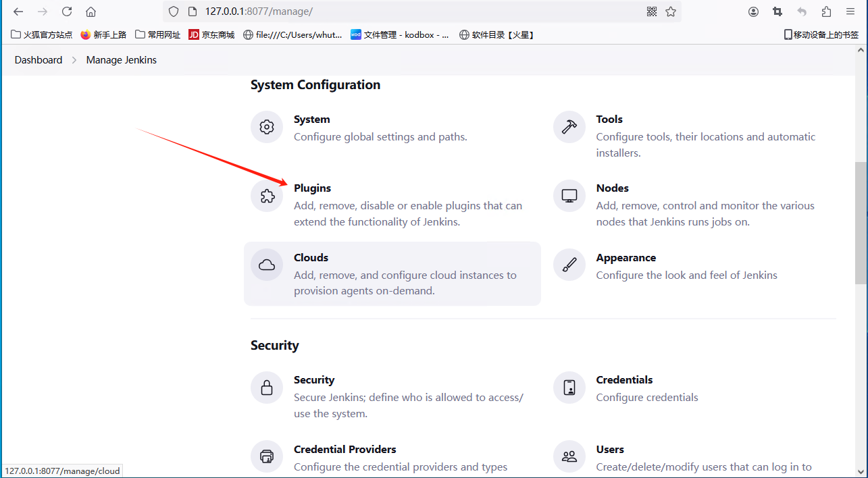
Task: Click the 'Configure the look and feel of Jenkins' text
Action: pos(686,275)
